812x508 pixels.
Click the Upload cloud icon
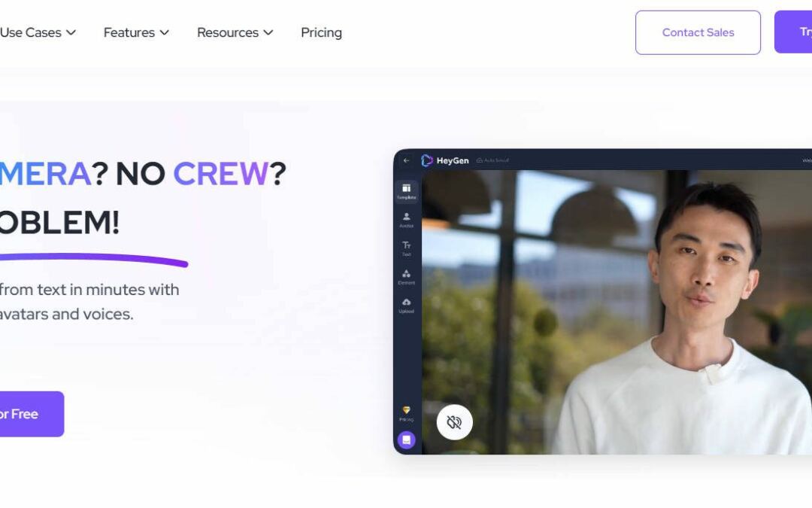[406, 306]
